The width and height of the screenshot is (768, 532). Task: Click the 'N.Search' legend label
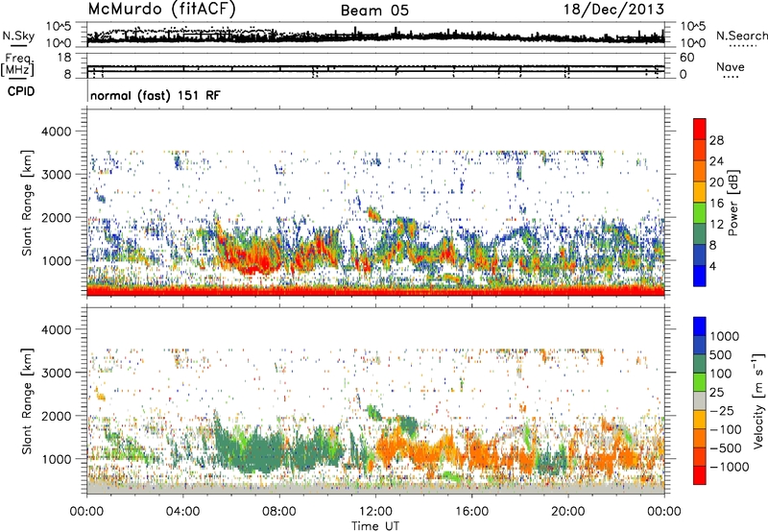pos(741,36)
